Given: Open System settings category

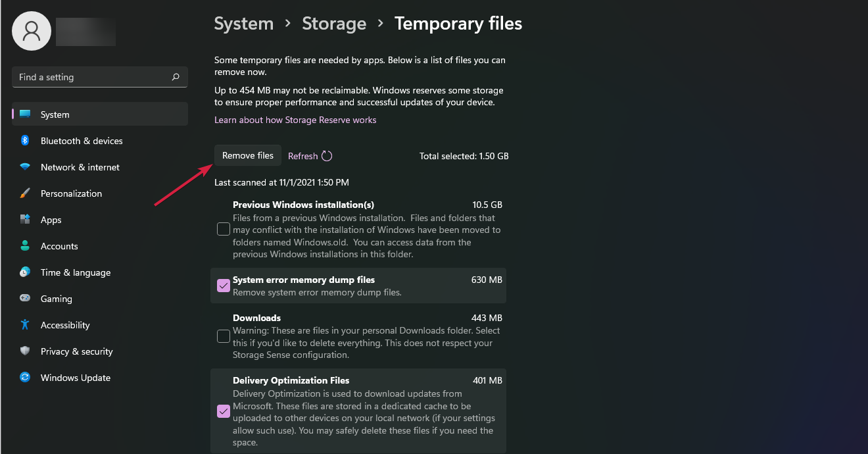Looking at the screenshot, I should (100, 114).
